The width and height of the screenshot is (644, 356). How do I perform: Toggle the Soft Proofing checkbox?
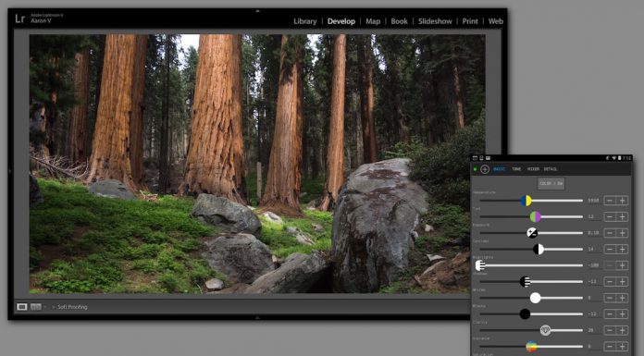[x=54, y=307]
